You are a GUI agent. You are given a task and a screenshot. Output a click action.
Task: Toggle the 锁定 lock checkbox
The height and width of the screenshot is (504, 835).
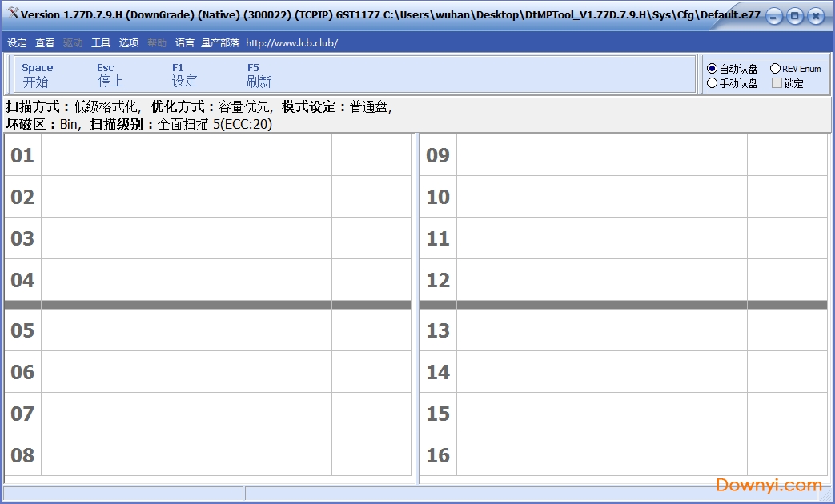777,83
